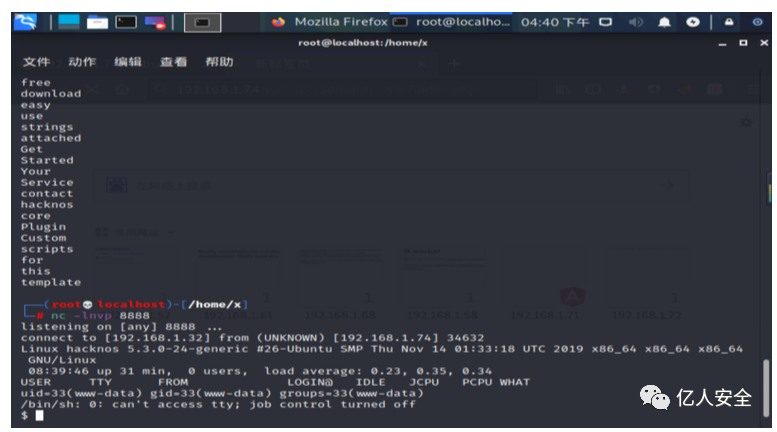Click the terminal title root@localhost:/home/x
777x432 pixels.
pos(363,43)
